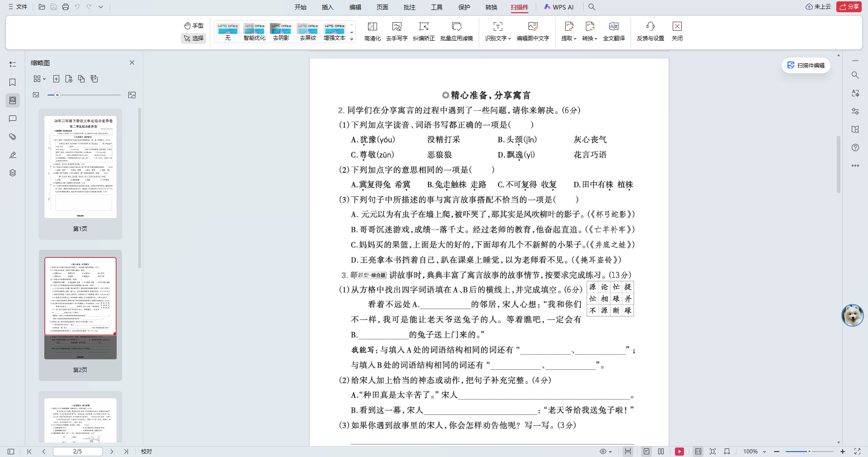868x457 pixels.
Task: Open the bookmarks panel in the sidebar
Action: (x=12, y=82)
